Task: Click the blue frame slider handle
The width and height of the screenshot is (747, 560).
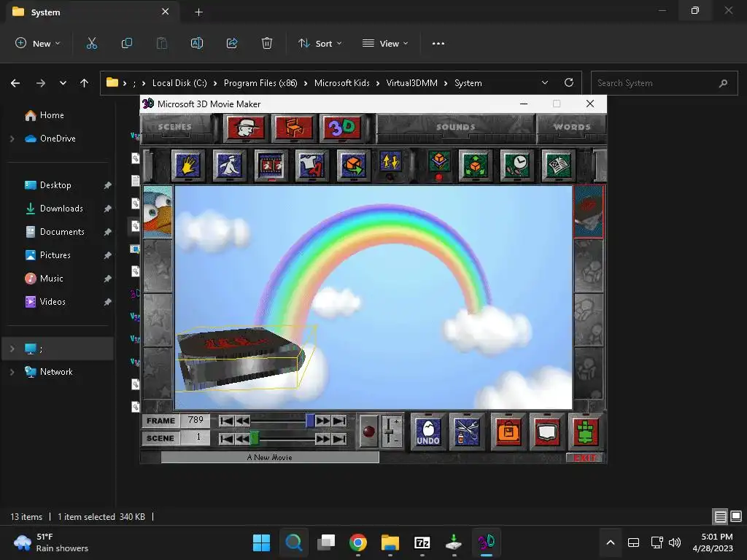Action: tap(310, 421)
